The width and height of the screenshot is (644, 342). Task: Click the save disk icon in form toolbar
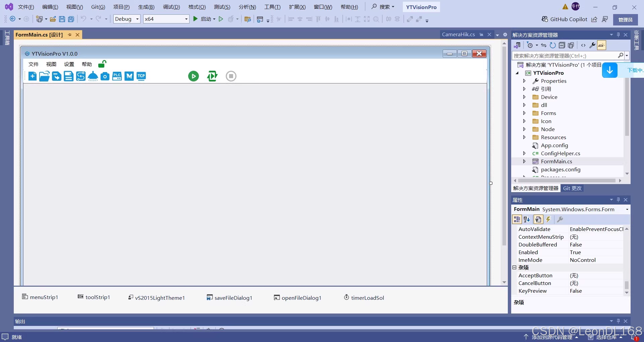pyautogui.click(x=69, y=76)
